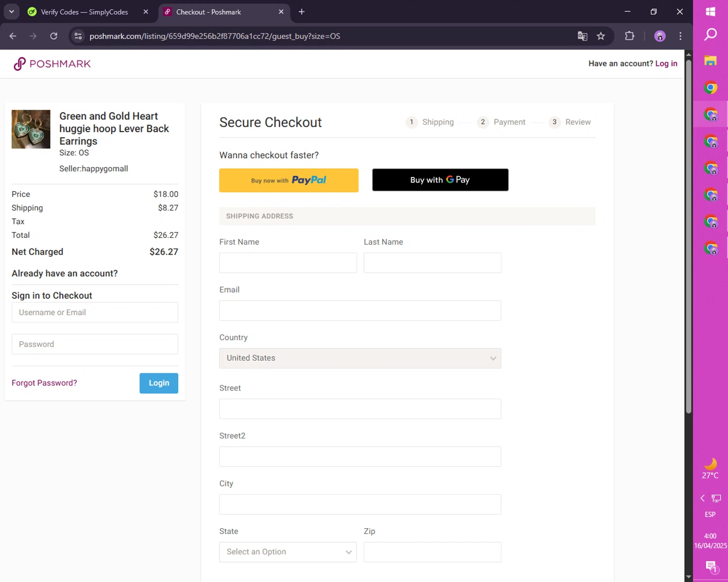The height and width of the screenshot is (582, 728).
Task: Open the Extensions puzzle icon
Action: [x=629, y=36]
